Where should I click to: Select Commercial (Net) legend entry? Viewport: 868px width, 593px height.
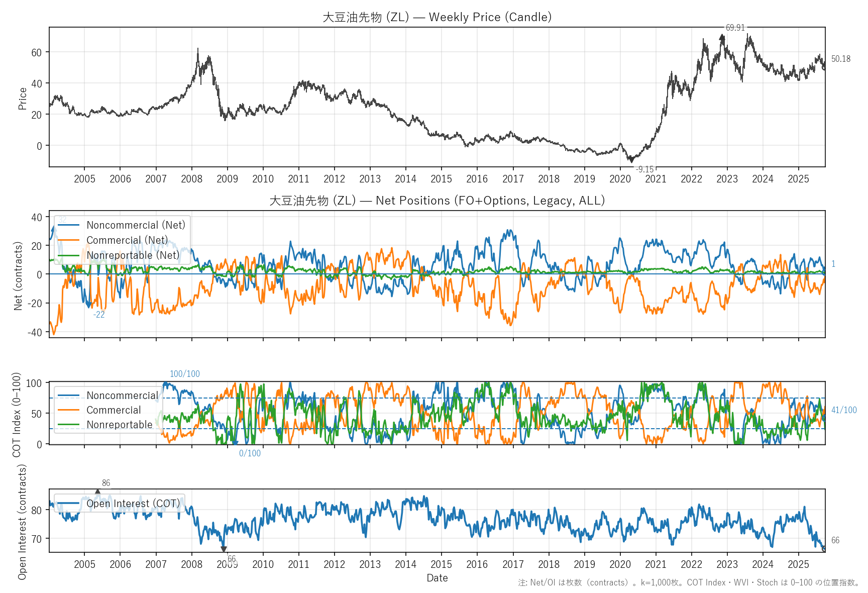click(127, 240)
